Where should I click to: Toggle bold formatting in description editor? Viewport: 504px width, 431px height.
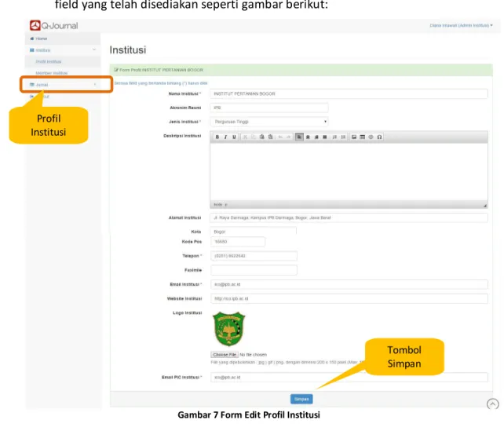pyautogui.click(x=217, y=137)
